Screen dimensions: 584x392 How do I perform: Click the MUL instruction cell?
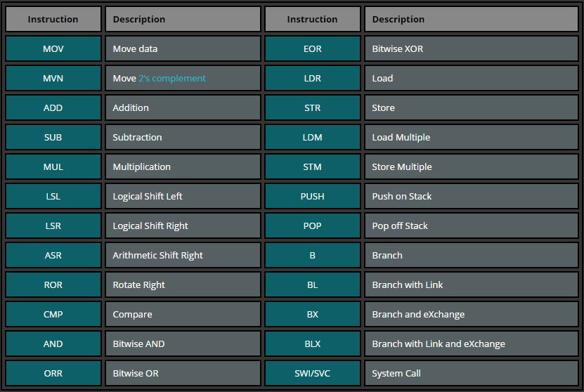pos(53,167)
